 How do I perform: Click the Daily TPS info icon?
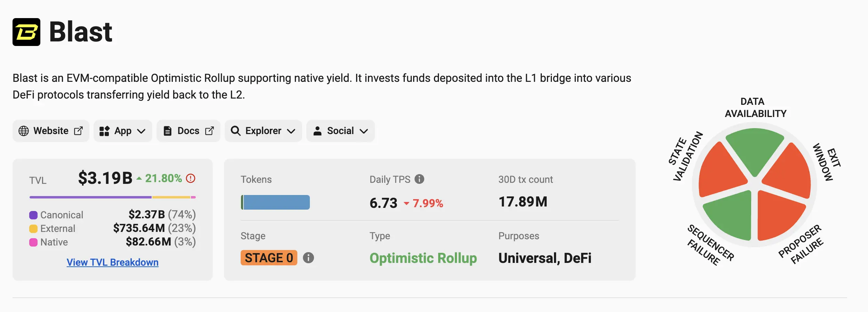click(x=419, y=179)
